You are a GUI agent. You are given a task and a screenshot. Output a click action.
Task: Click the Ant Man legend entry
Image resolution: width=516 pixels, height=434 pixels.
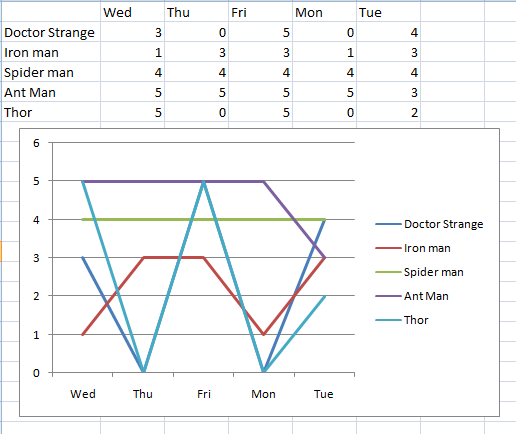(x=412, y=296)
